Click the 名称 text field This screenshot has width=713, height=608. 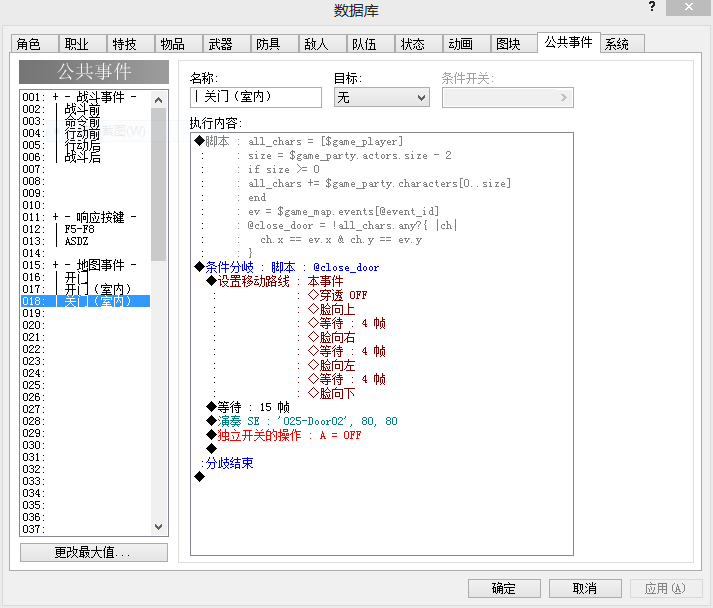click(x=256, y=97)
